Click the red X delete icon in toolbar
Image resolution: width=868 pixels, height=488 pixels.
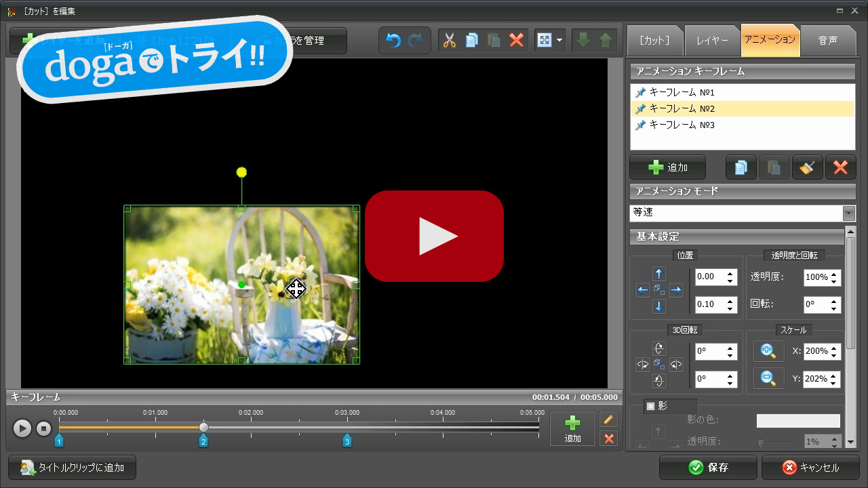[x=517, y=40]
